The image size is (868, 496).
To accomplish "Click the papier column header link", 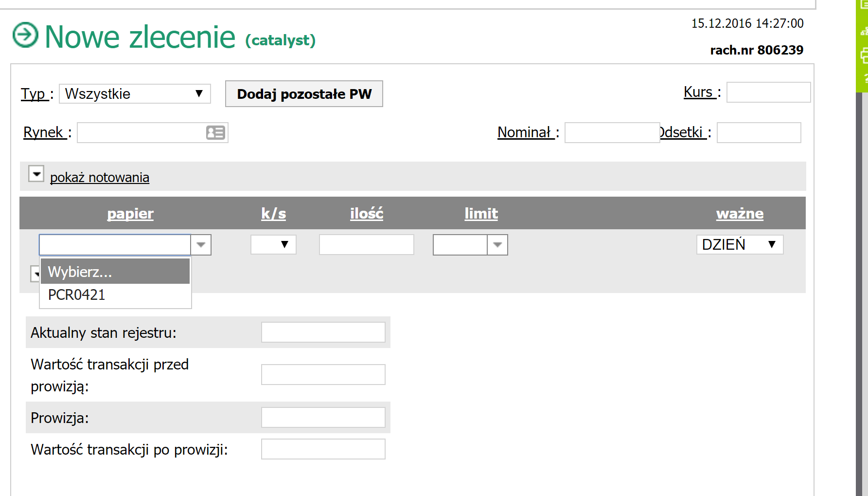I will pyautogui.click(x=130, y=214).
